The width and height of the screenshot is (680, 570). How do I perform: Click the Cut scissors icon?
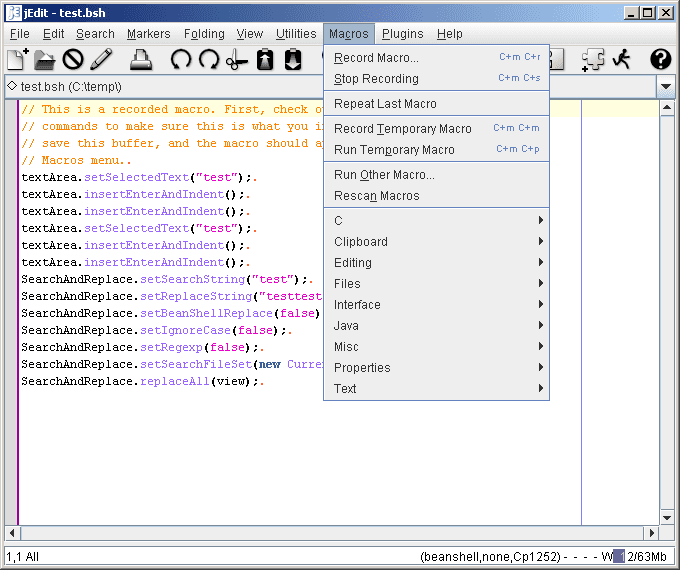pyautogui.click(x=236, y=60)
